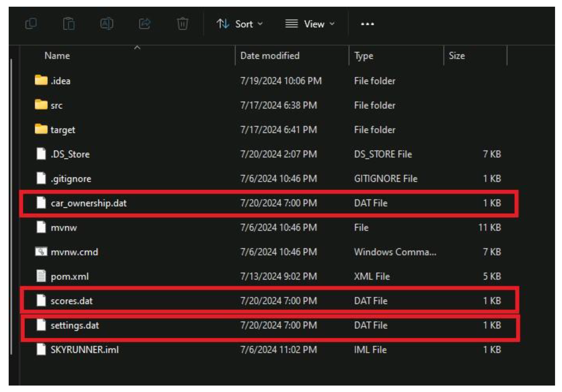Click the Paste clipboard icon

click(69, 24)
